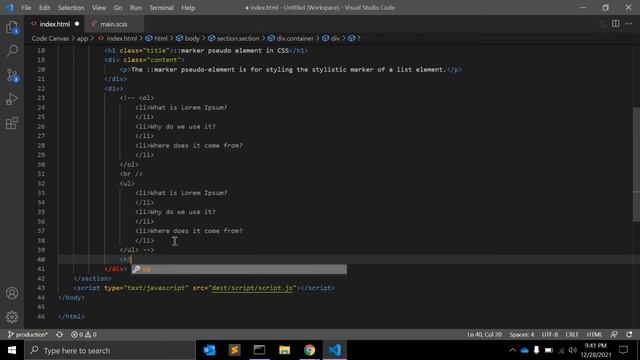This screenshot has width=640, height=360.
Task: Open the Explorer view in activity bar
Action: [12, 28]
